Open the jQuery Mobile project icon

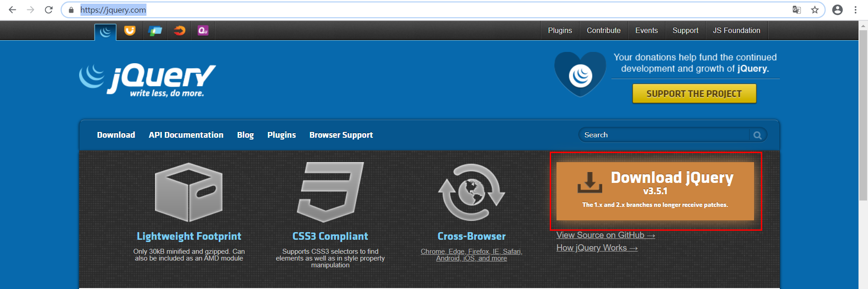coord(155,31)
